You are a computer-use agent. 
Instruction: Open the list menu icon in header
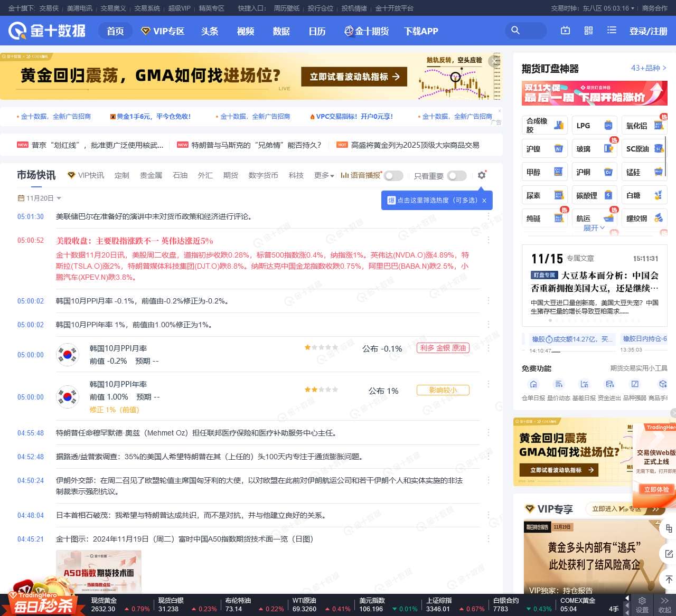point(612,31)
